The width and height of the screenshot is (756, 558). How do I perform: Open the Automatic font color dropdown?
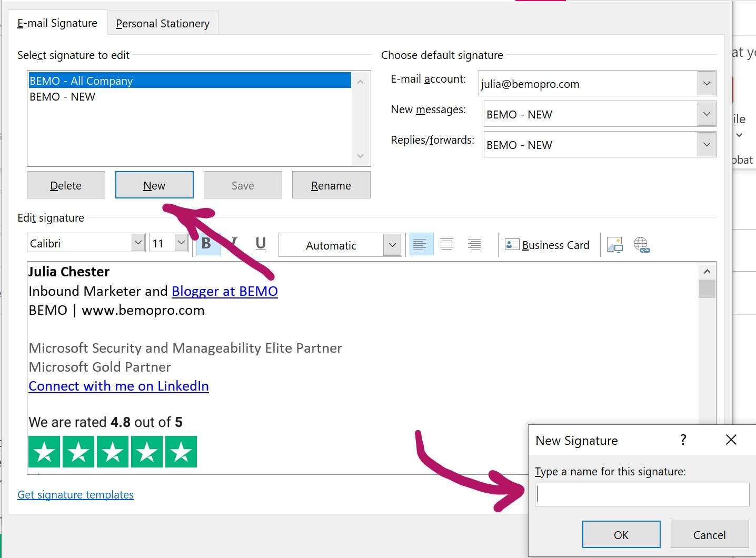pyautogui.click(x=392, y=245)
